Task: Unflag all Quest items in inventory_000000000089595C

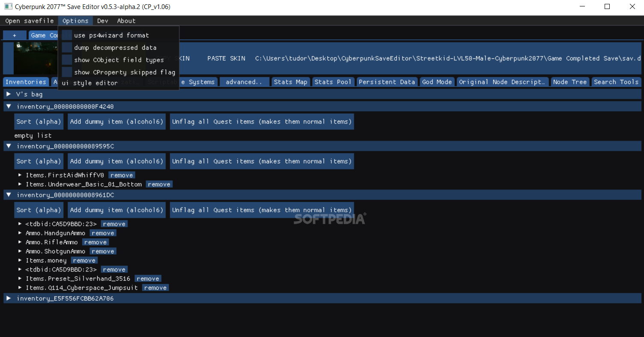Action: (262, 161)
